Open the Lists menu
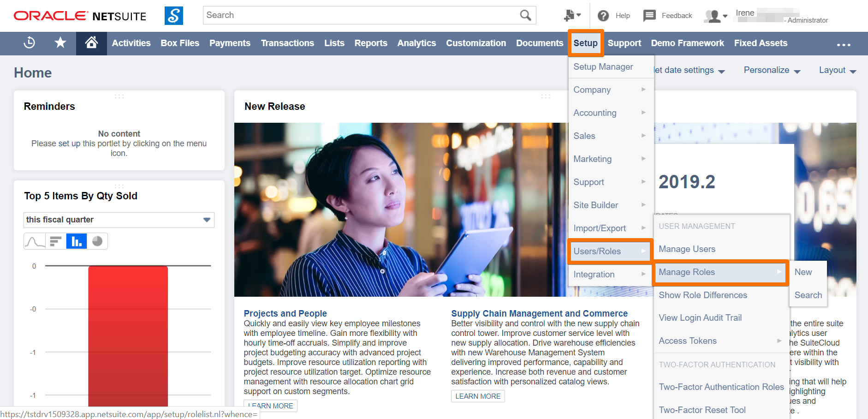This screenshot has height=419, width=868. click(334, 43)
